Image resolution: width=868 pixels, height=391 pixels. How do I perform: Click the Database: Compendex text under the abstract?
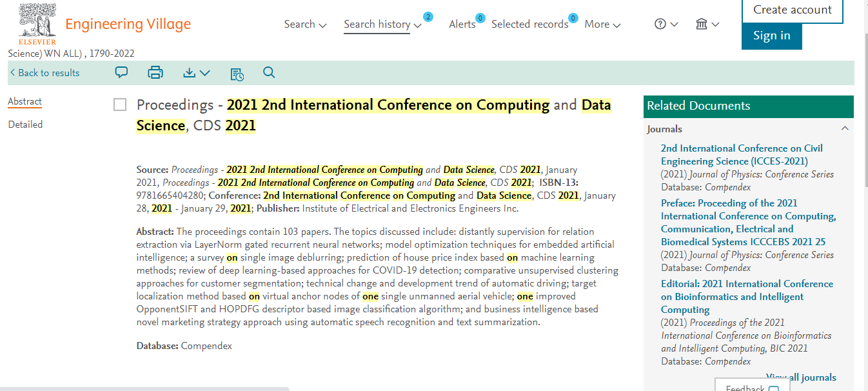[x=184, y=346]
